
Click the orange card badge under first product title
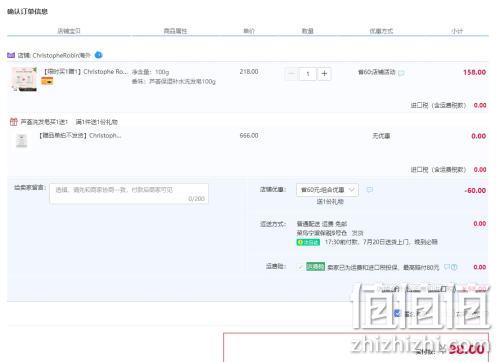(x=47, y=81)
